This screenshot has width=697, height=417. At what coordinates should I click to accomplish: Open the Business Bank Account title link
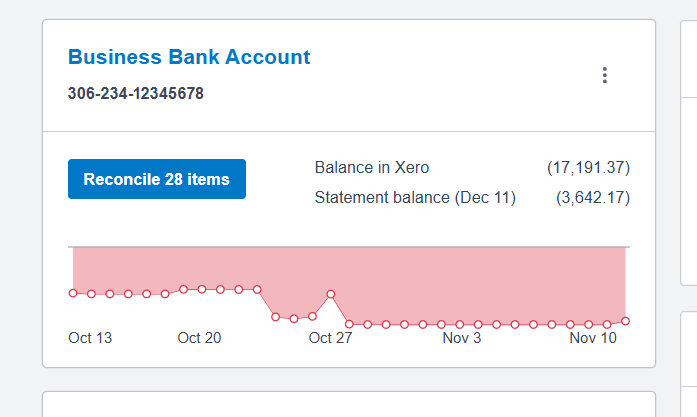click(x=189, y=57)
